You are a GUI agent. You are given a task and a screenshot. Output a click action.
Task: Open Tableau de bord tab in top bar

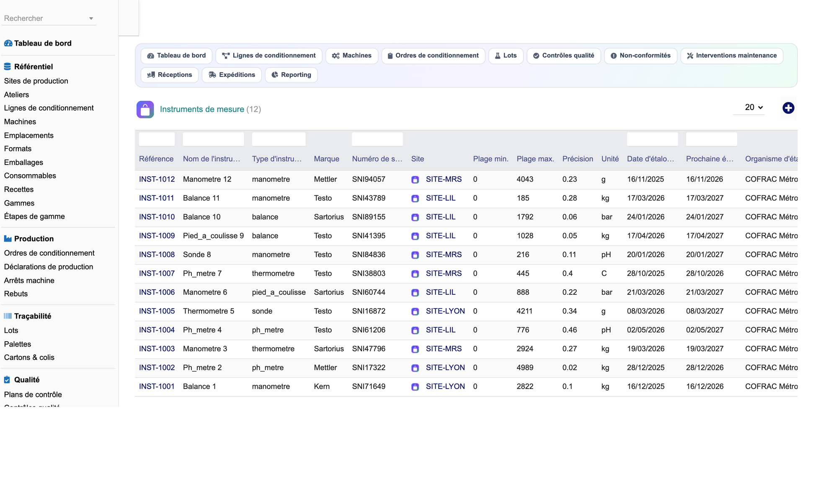tap(176, 56)
